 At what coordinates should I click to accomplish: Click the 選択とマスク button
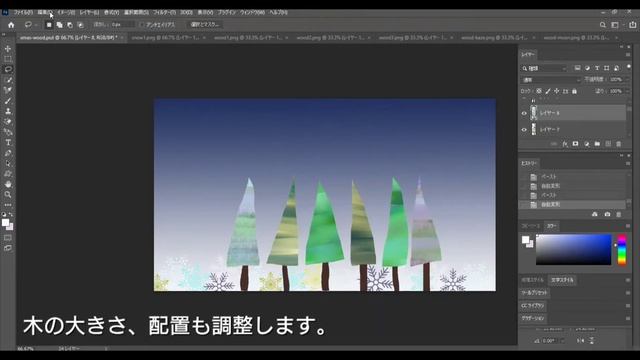205,25
